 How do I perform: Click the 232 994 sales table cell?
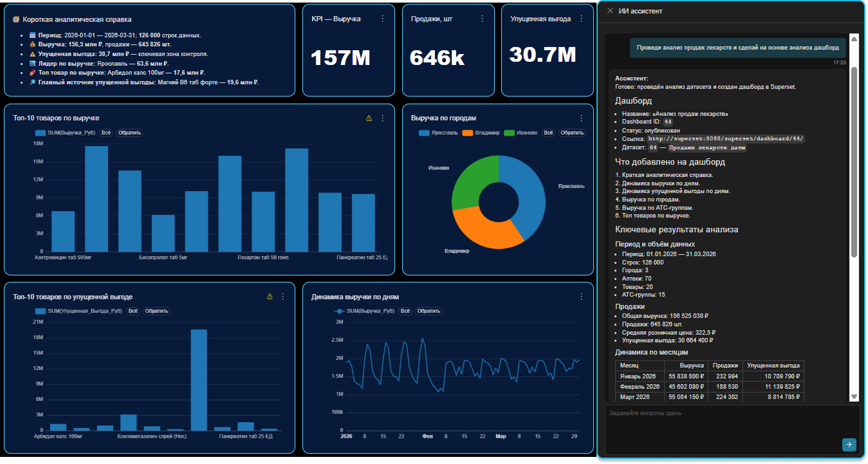click(x=725, y=376)
